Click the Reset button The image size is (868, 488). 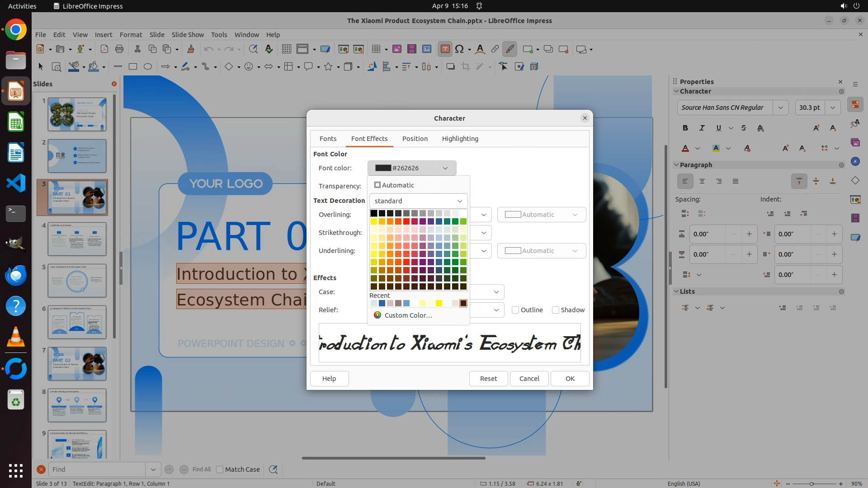[488, 379]
